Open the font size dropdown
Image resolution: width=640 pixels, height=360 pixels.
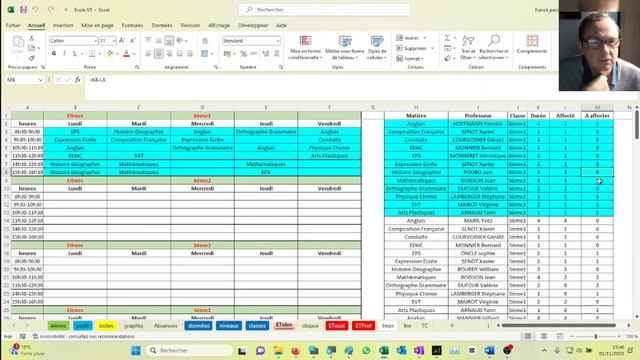click(113, 41)
